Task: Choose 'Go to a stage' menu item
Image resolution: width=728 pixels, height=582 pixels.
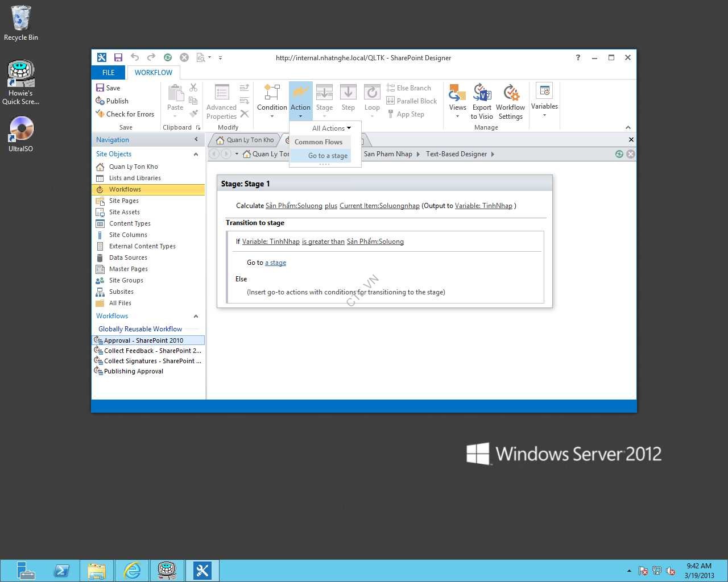Action: point(328,156)
